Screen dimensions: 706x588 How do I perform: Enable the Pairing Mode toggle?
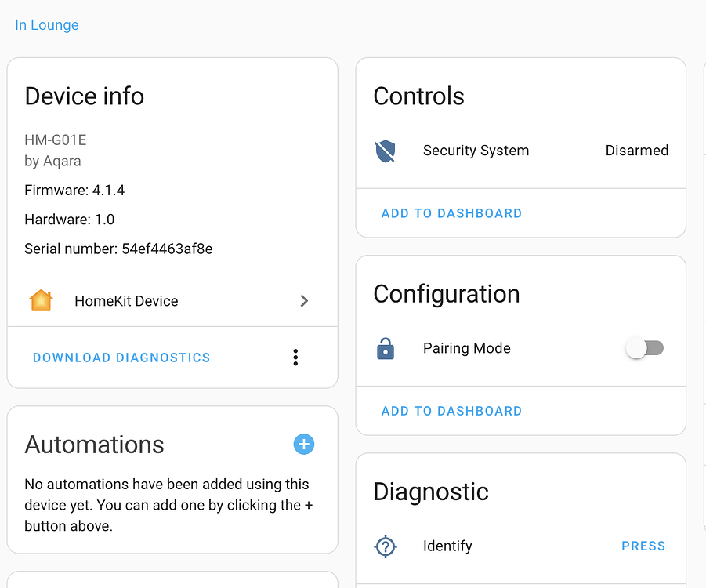[644, 348]
